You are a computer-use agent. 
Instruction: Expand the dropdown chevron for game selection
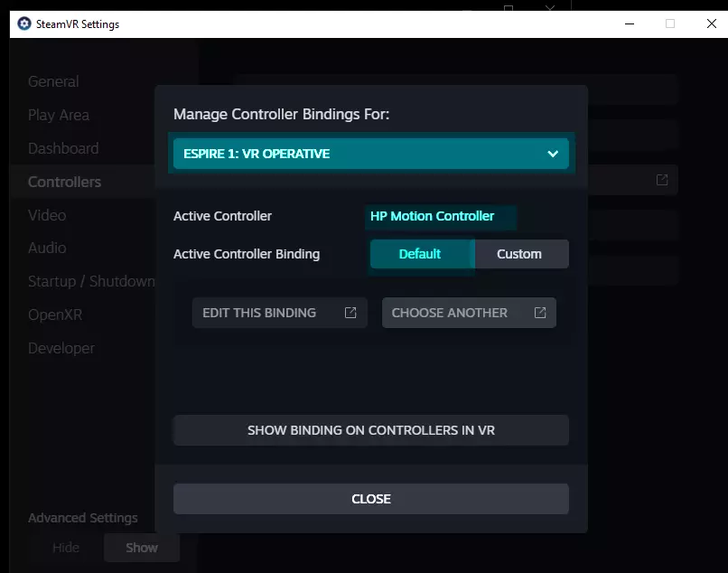coord(553,154)
